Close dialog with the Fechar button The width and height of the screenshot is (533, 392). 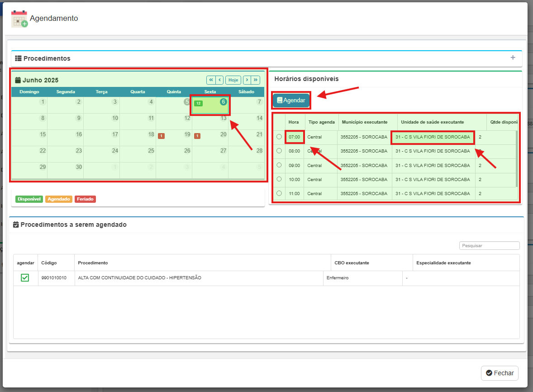(x=500, y=373)
